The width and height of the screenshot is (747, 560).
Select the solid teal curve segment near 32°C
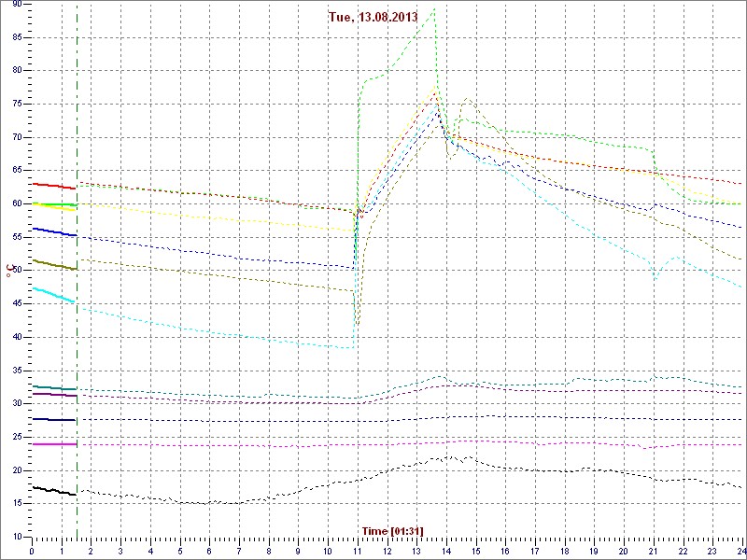coord(54,387)
